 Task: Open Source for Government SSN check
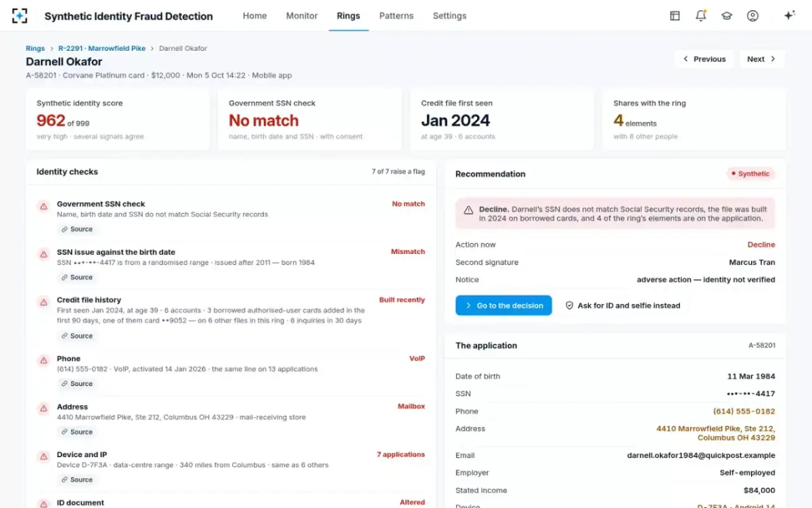tap(76, 229)
